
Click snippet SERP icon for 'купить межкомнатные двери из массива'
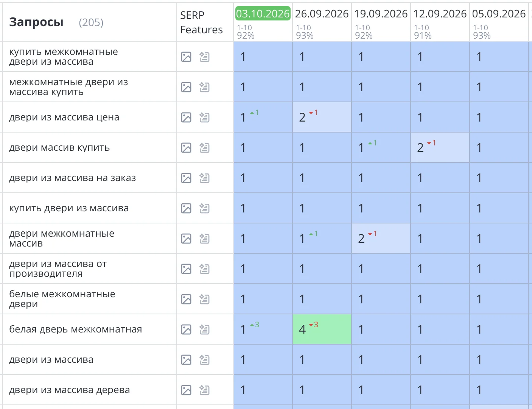point(204,57)
